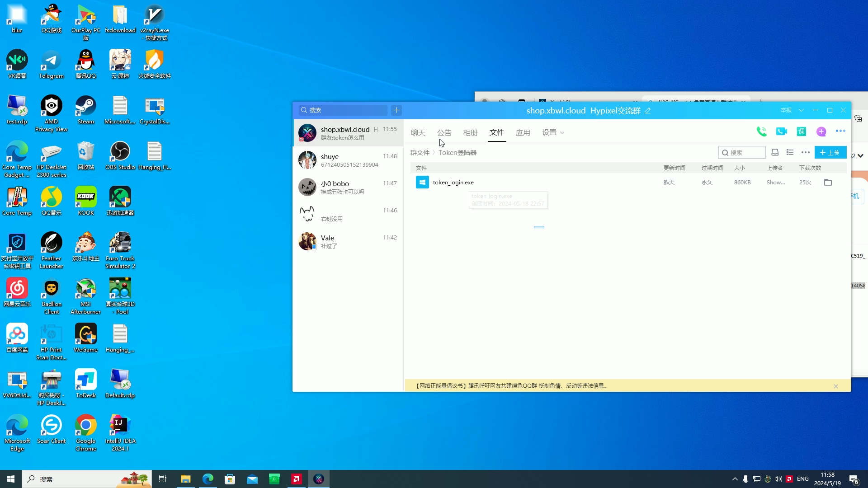Start a group video call
The width and height of the screenshot is (868, 488).
(x=781, y=131)
